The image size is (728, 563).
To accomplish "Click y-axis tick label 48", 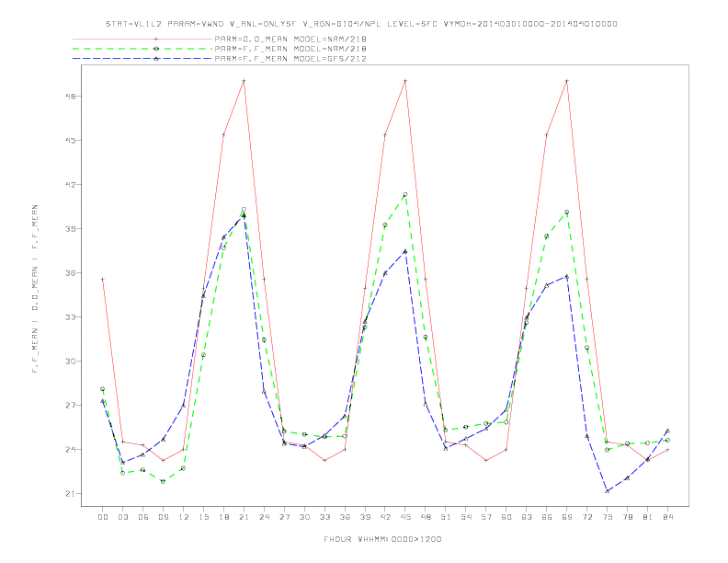I will pyautogui.click(x=70, y=97).
